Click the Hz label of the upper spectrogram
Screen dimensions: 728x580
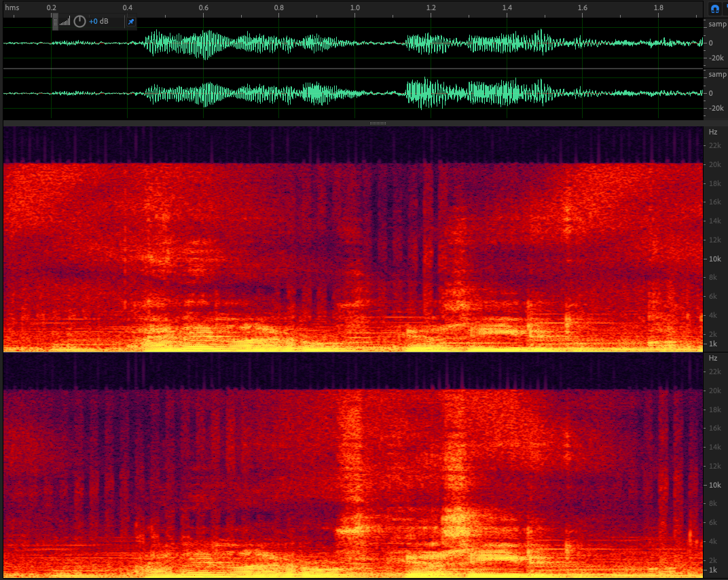coord(713,132)
